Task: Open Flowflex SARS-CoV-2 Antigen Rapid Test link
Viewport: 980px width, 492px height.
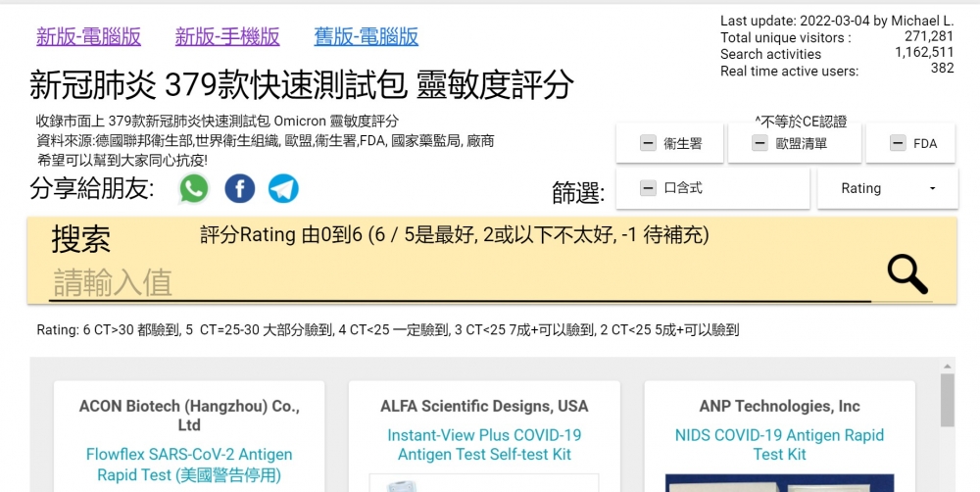Action: tap(189, 465)
